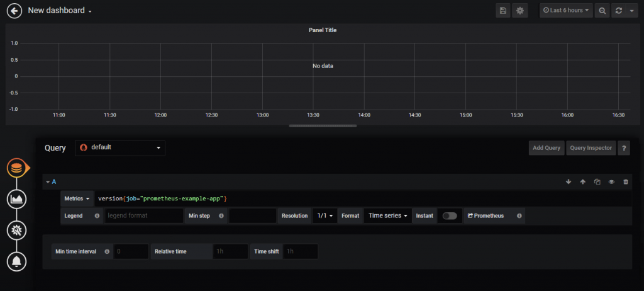
Task: Open the General settings gear icon in sidebar
Action: (x=17, y=230)
